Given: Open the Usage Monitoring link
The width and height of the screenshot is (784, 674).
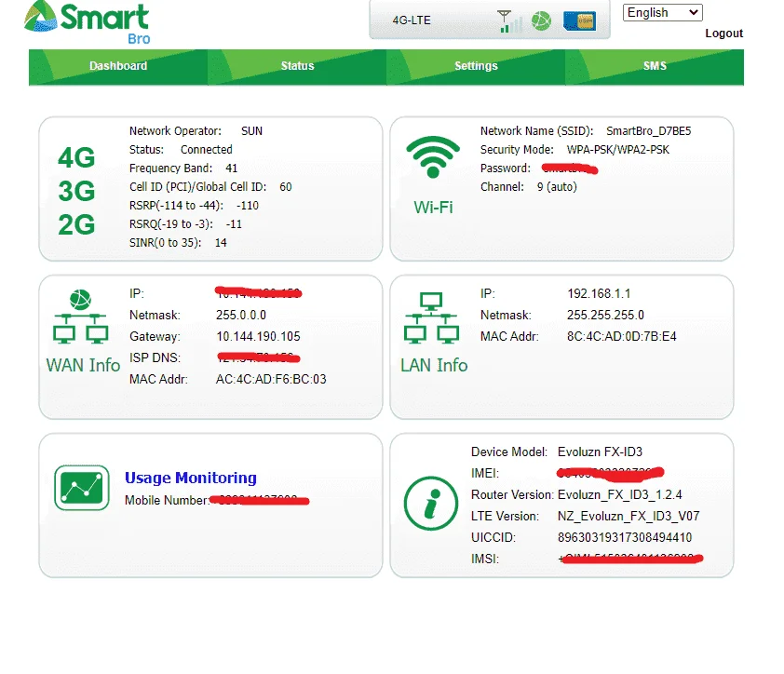Looking at the screenshot, I should click(x=191, y=478).
